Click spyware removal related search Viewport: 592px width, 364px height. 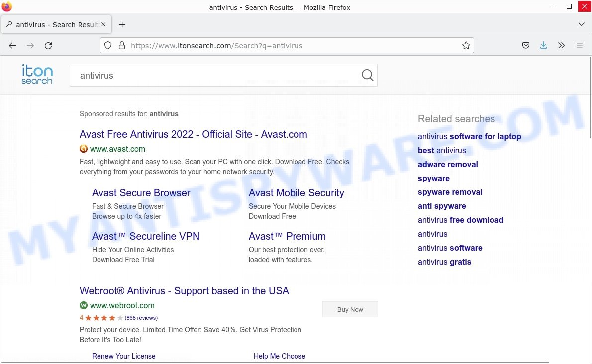450,192
